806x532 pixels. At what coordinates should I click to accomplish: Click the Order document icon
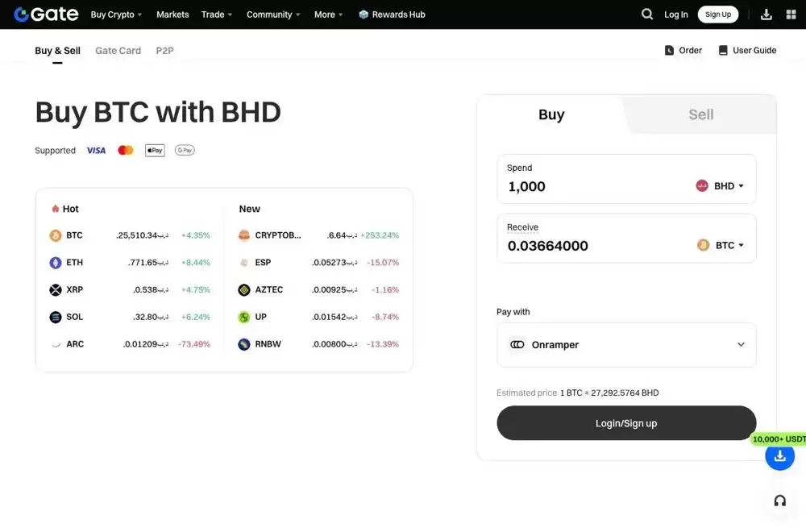(669, 50)
